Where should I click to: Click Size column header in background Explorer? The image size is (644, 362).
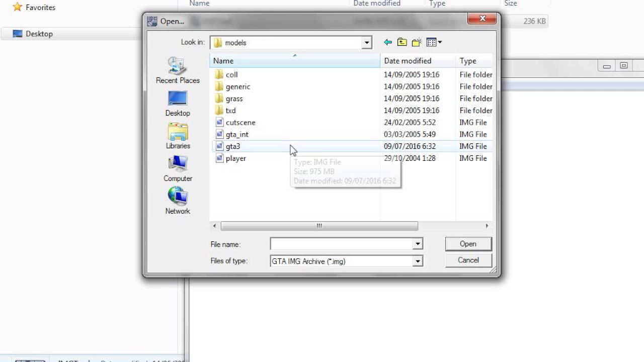511,3
